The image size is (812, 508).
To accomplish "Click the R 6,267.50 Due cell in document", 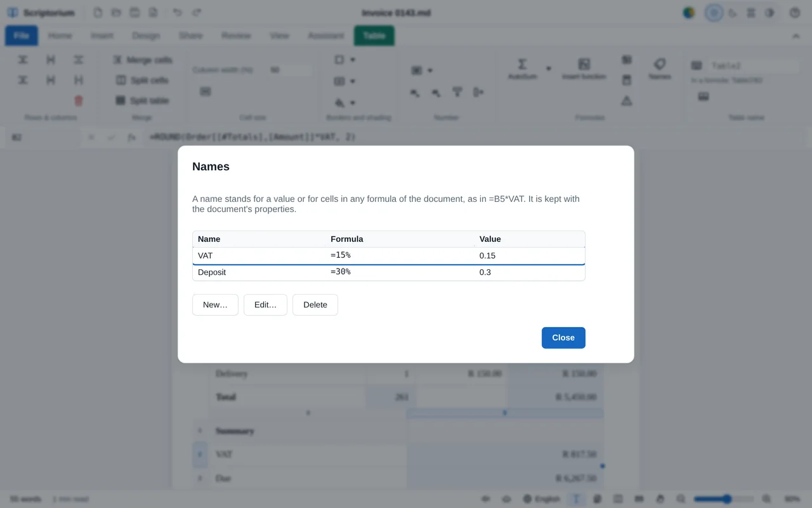I will (x=505, y=478).
